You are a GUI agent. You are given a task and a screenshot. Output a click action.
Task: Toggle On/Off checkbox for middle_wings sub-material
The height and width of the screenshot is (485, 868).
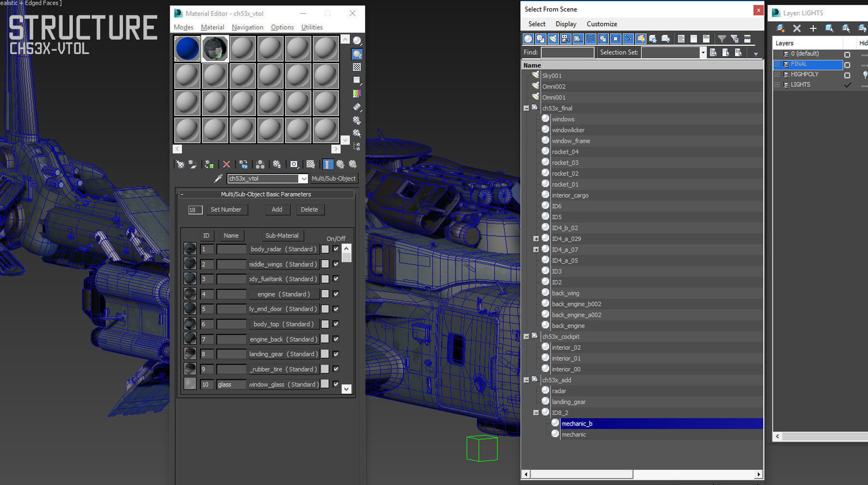point(336,264)
